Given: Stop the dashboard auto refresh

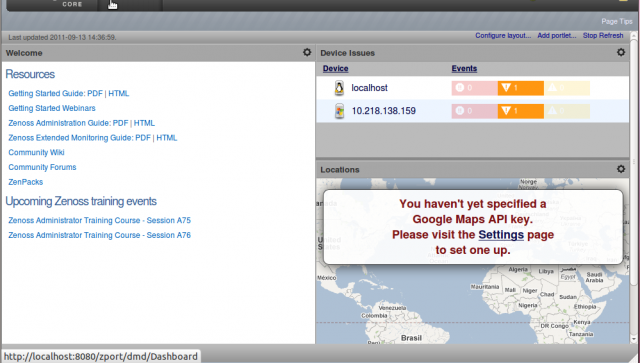Looking at the screenshot, I should click(603, 36).
